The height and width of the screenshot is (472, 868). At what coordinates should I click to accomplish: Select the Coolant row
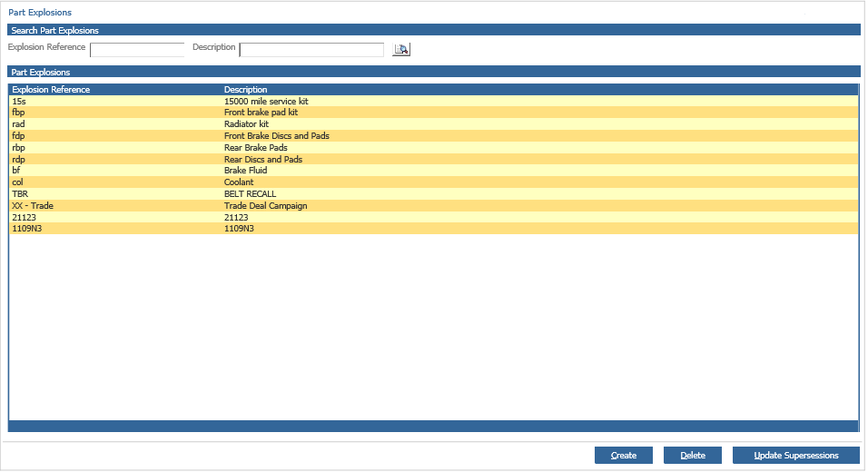pos(239,182)
